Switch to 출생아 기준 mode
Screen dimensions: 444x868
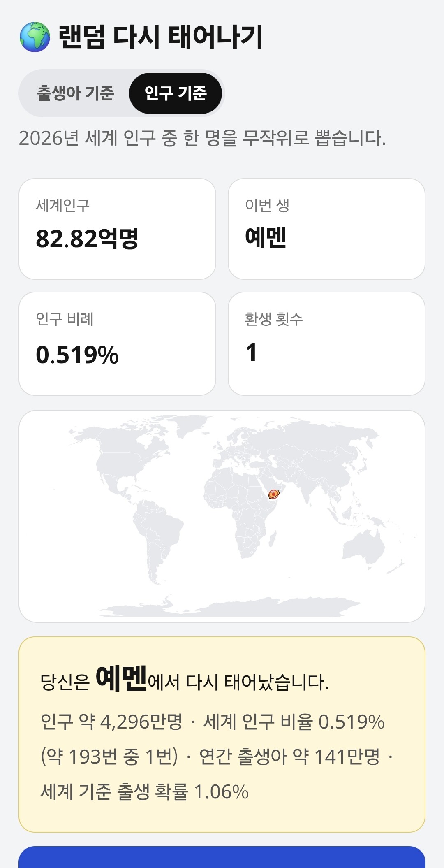tap(75, 93)
